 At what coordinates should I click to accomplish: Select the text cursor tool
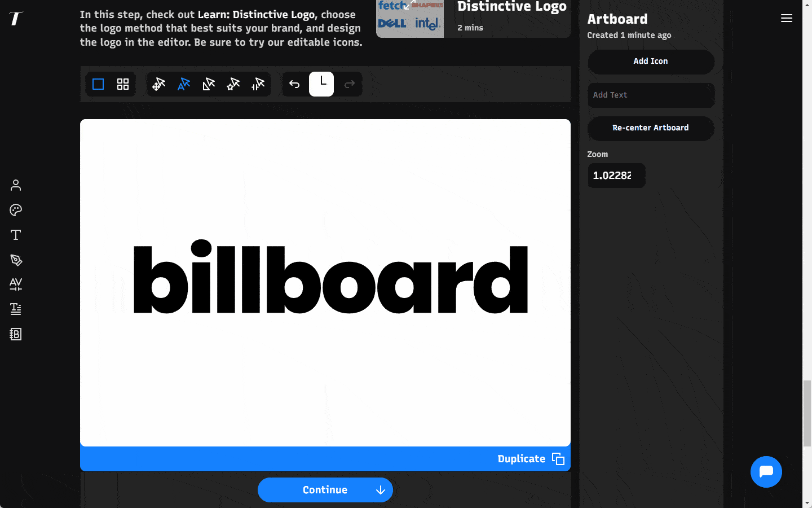coord(184,84)
